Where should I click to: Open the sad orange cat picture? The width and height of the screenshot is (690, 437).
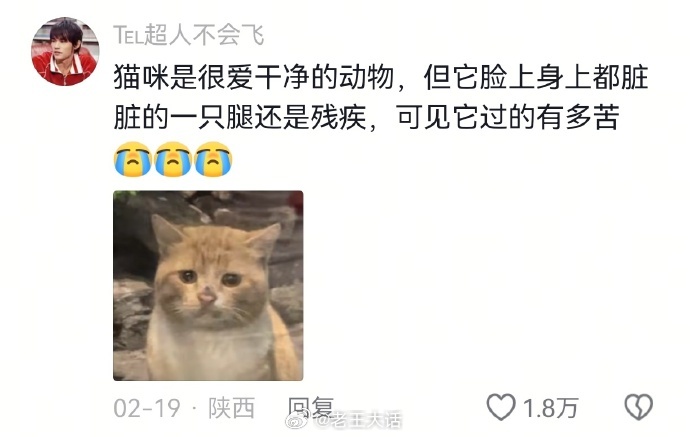pyautogui.click(x=208, y=286)
